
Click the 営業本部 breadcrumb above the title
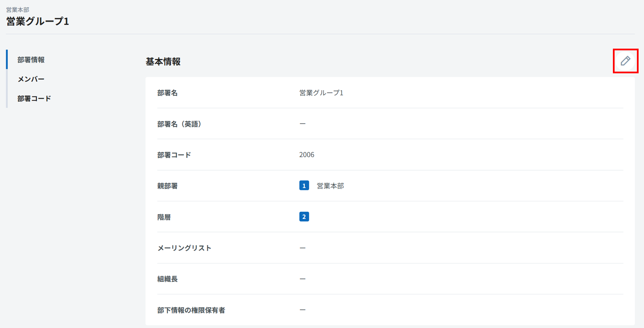coord(18,10)
